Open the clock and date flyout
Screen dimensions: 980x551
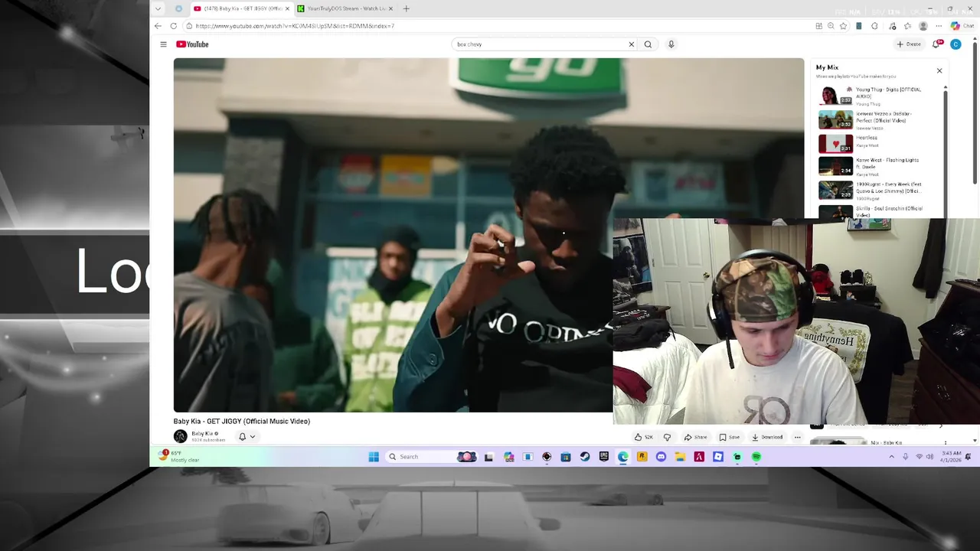click(950, 457)
